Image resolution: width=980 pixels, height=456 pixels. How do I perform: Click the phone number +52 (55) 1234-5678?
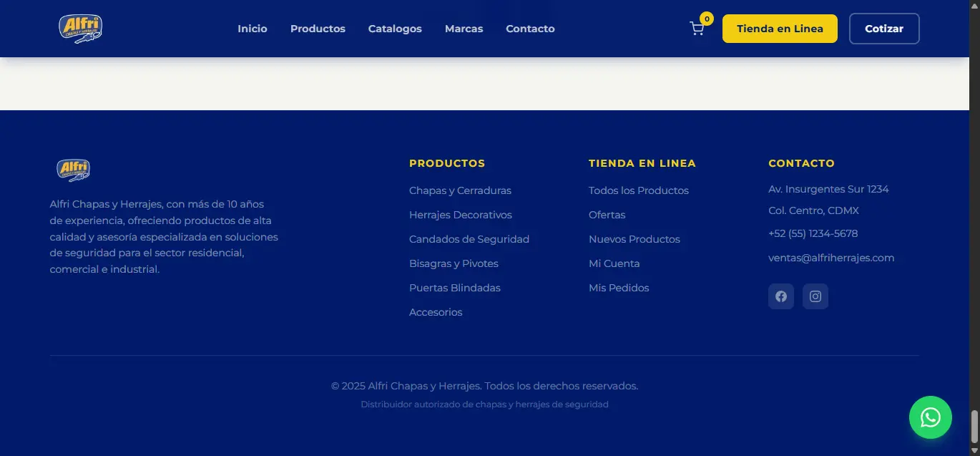813,233
